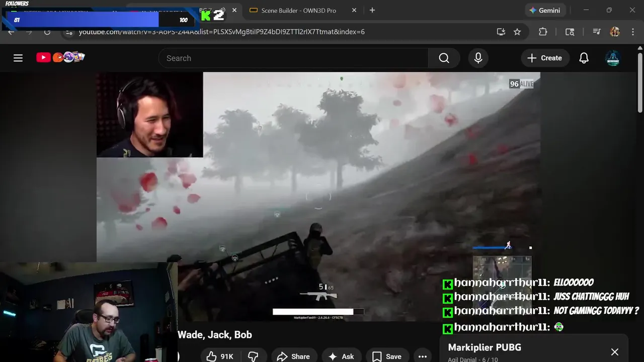Open the Chrome profile avatar

click(x=615, y=32)
